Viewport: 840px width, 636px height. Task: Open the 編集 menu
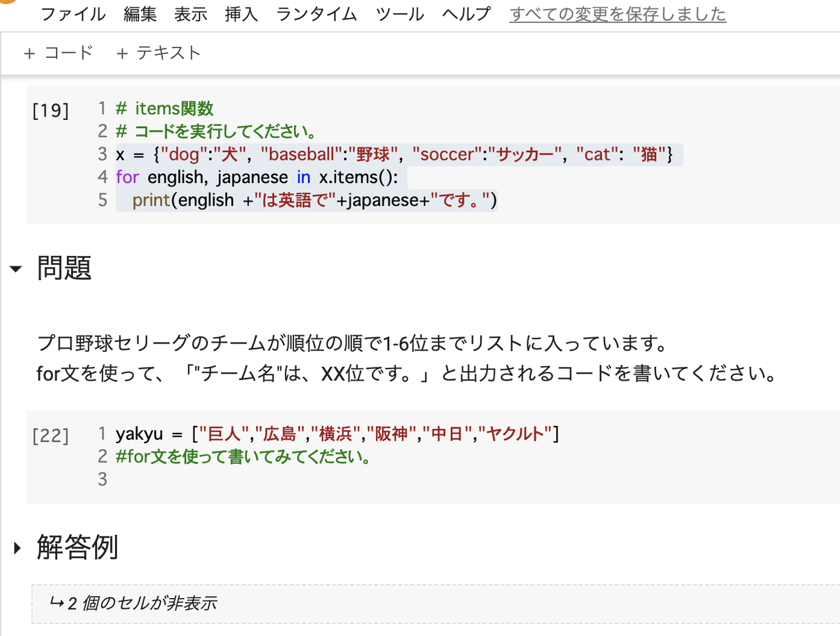coord(140,14)
